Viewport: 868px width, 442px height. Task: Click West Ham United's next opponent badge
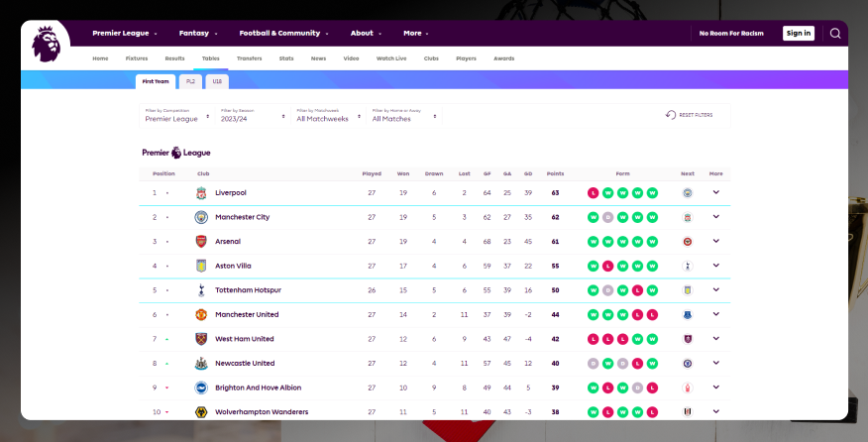click(688, 339)
